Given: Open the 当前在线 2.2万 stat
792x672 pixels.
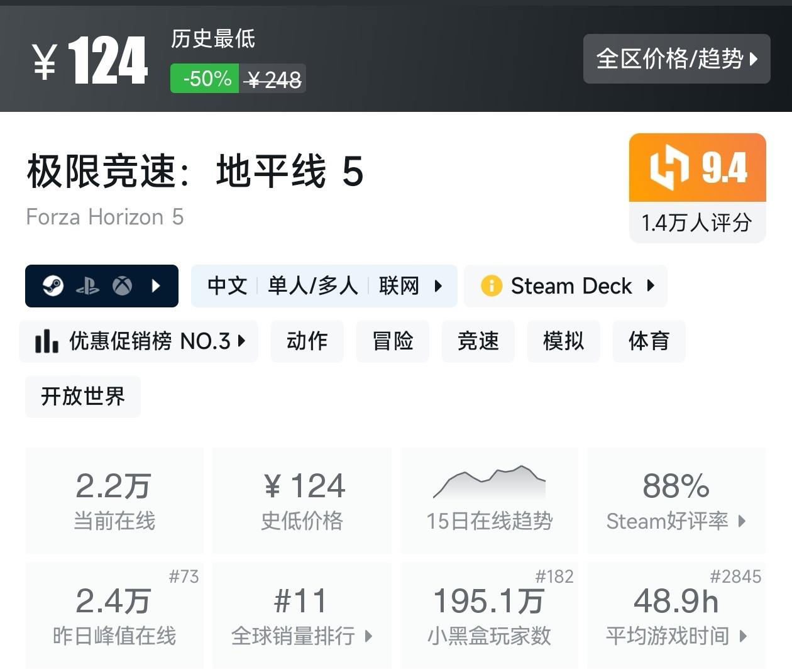Looking at the screenshot, I should [114, 500].
